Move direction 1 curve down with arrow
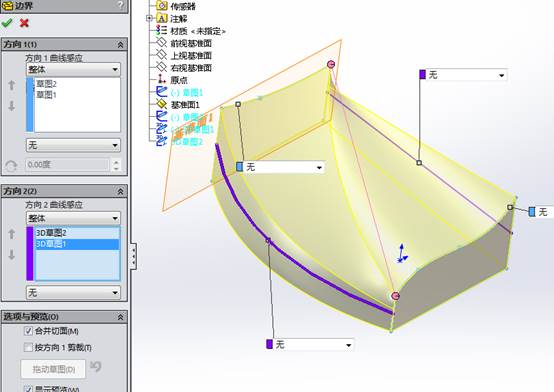 (x=12, y=106)
